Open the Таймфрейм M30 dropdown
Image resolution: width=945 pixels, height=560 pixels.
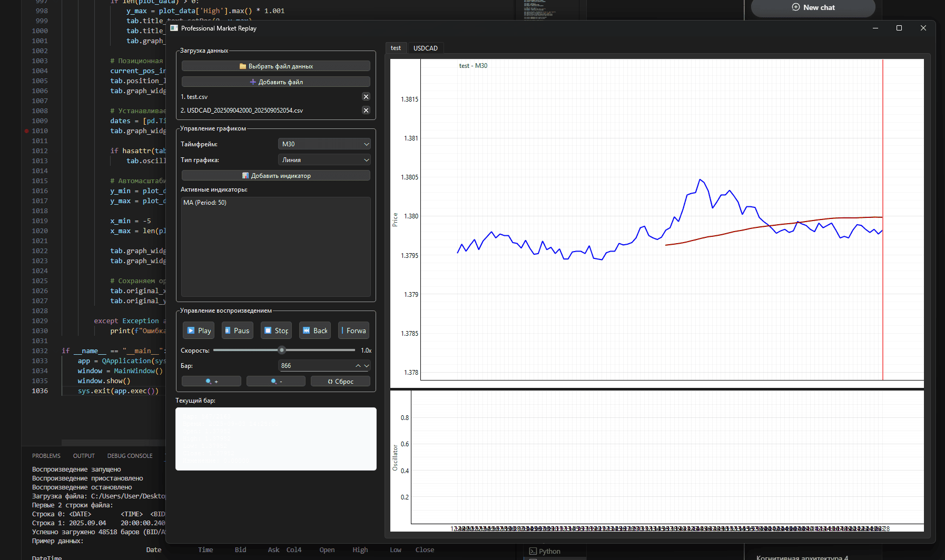point(324,144)
